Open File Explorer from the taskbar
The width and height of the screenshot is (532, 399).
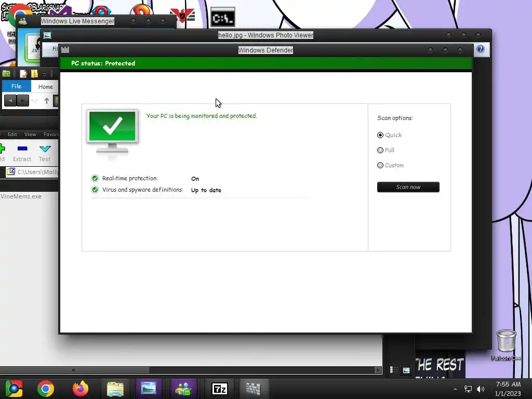pyautogui.click(x=115, y=389)
